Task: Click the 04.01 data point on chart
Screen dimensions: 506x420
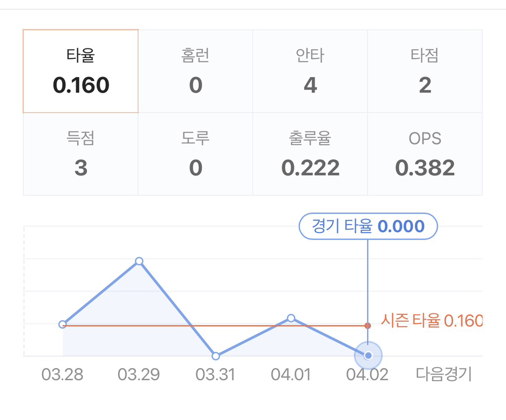Action: pyautogui.click(x=291, y=318)
